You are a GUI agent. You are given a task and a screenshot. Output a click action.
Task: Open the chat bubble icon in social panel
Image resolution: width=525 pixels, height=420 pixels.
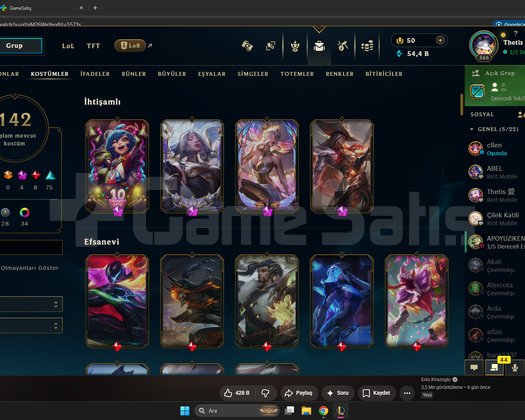pyautogui.click(x=474, y=367)
